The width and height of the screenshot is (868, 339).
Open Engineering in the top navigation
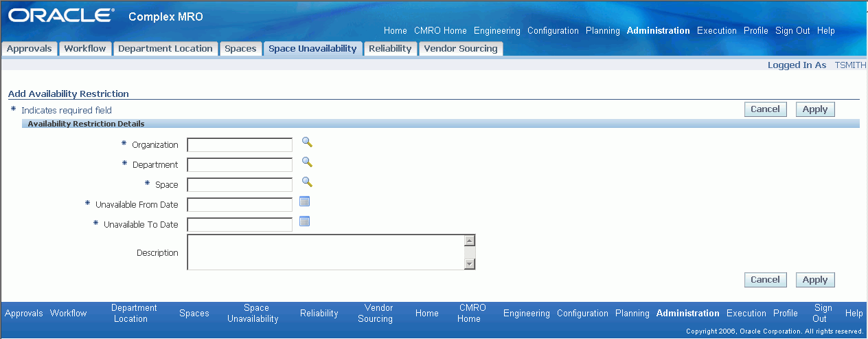click(x=497, y=31)
